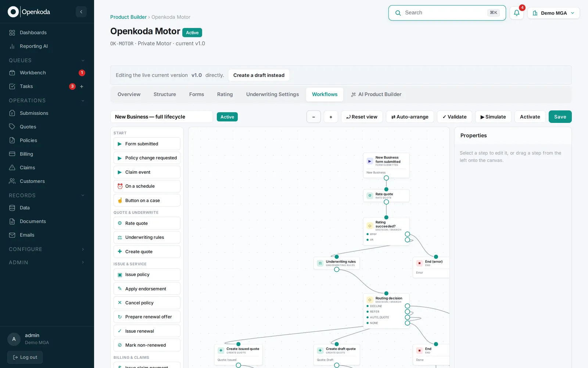
Task: Click the Submissions clipboard icon
Action: point(12,113)
